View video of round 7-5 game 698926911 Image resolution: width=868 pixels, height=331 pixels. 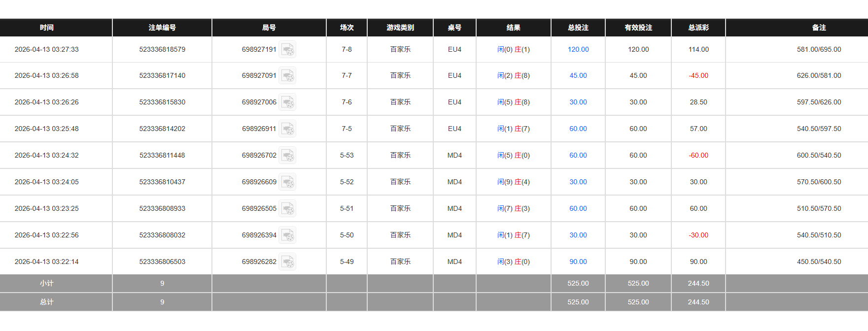288,129
